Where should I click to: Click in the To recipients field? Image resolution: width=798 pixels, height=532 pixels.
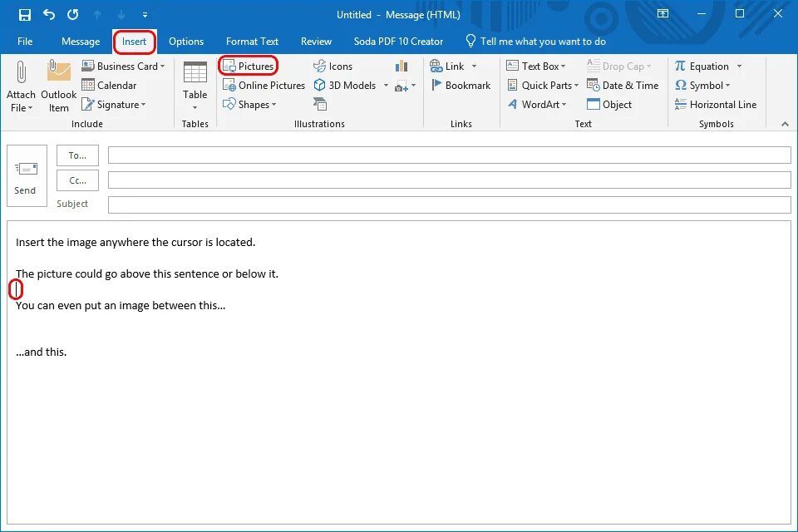pyautogui.click(x=450, y=155)
